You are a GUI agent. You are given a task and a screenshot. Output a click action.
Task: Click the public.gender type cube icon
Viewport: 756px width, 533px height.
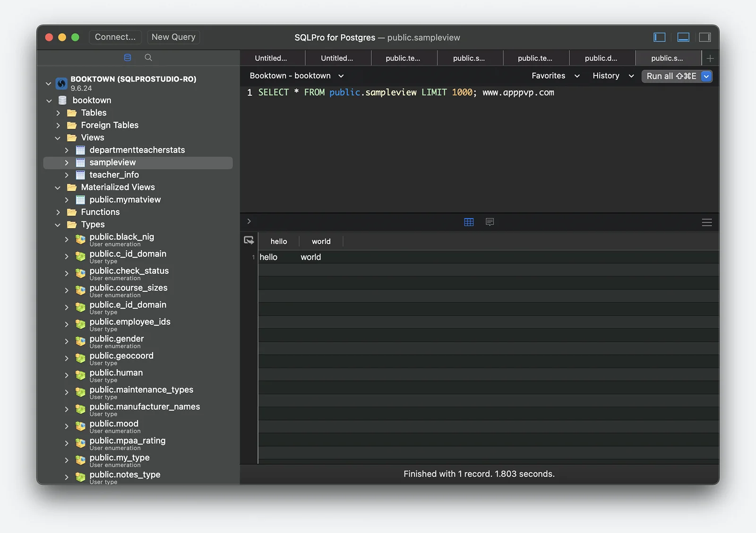[x=81, y=342]
